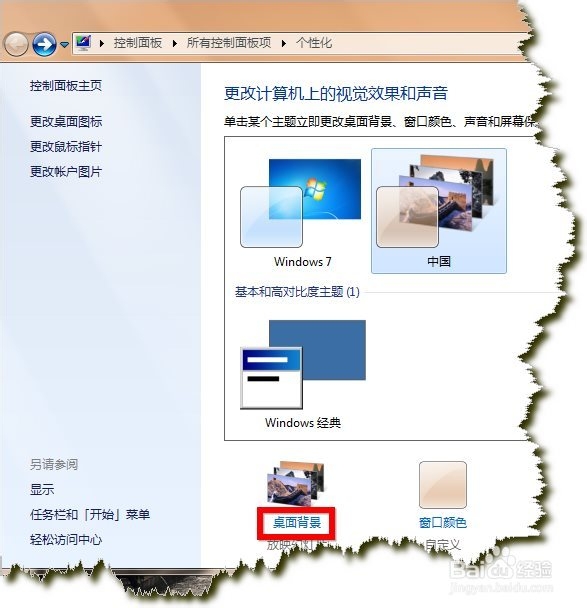Open the 窗口颜色 link

[x=443, y=522]
